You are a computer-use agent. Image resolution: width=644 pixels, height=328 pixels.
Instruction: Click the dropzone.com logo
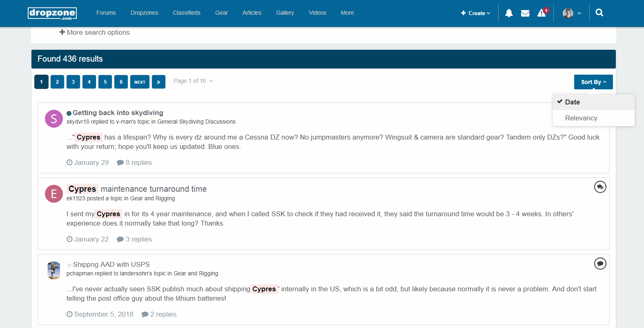point(52,13)
